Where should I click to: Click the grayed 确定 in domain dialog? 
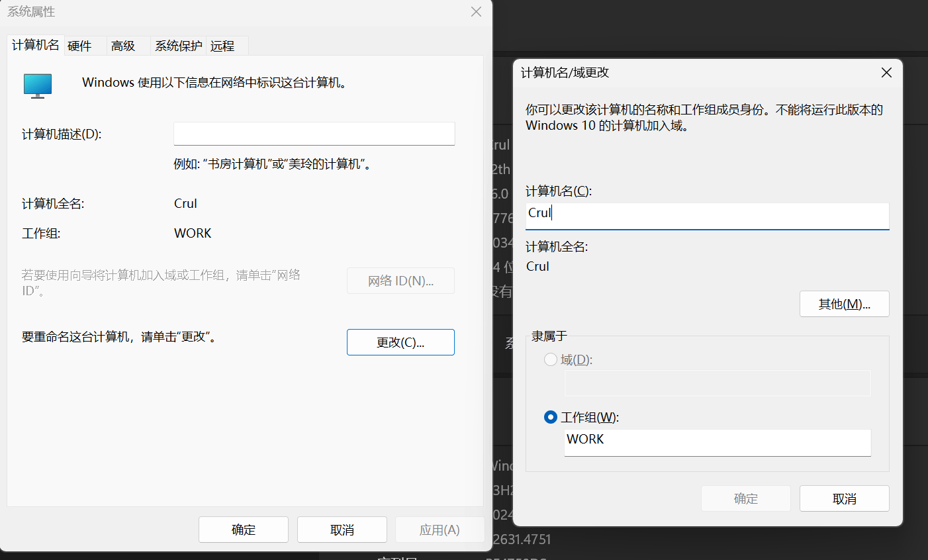pyautogui.click(x=745, y=498)
